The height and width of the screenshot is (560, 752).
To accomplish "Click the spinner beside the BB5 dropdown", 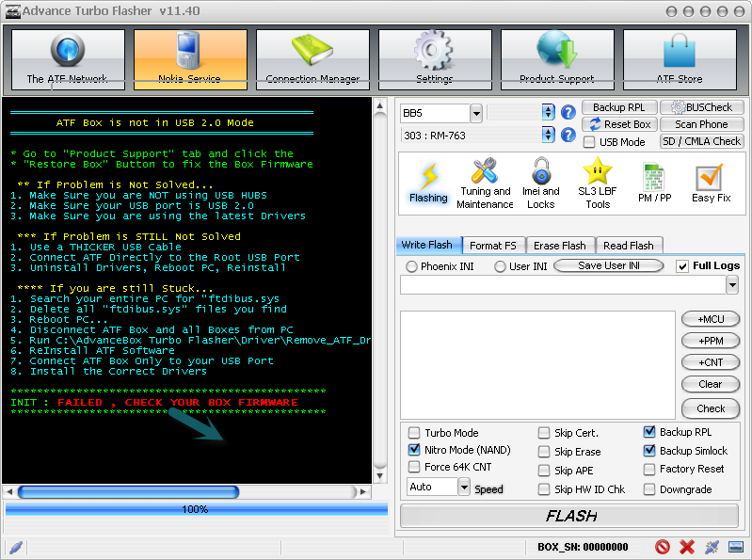I will coord(548,113).
